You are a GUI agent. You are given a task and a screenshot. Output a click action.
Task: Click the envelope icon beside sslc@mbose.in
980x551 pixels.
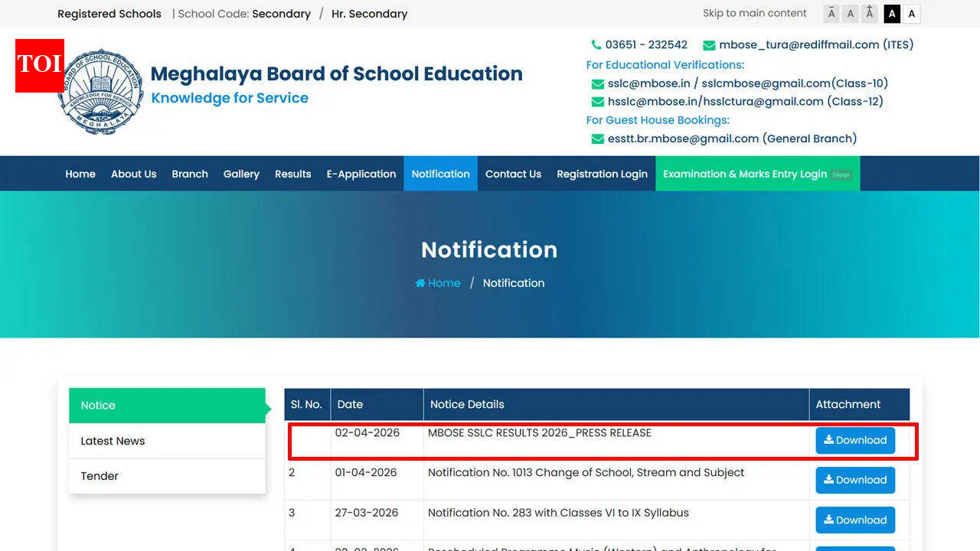click(597, 83)
